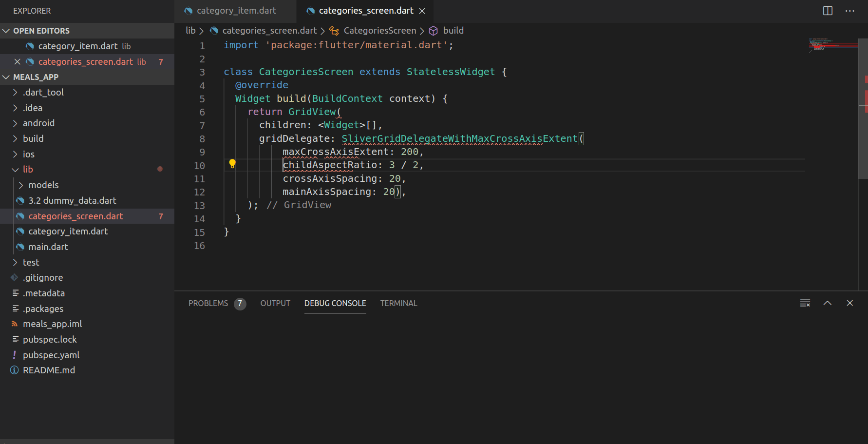Open main.dart in the file tree
The image size is (868, 444).
coord(87,247)
